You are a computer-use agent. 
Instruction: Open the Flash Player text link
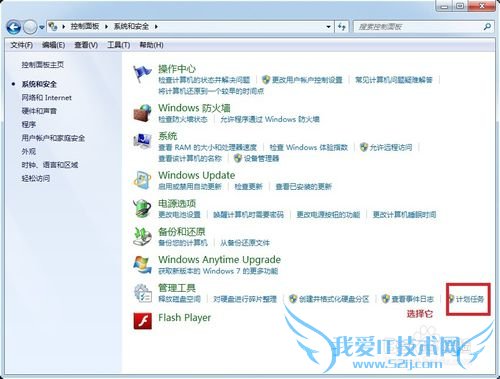pyautogui.click(x=184, y=318)
